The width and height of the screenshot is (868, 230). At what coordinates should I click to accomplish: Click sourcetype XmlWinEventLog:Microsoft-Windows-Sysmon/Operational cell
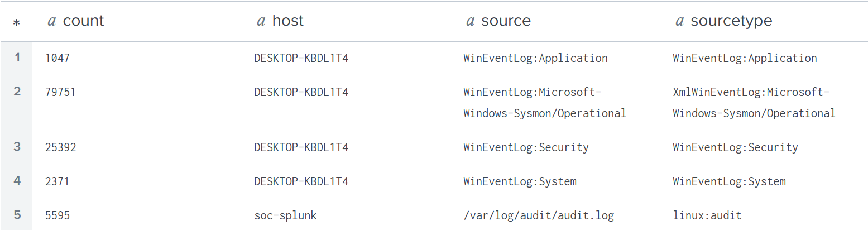754,103
